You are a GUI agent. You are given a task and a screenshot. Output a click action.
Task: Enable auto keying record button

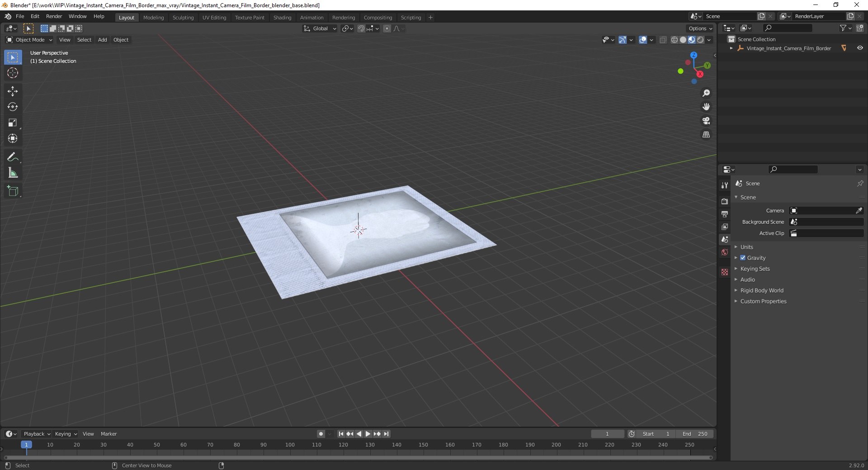tap(321, 434)
